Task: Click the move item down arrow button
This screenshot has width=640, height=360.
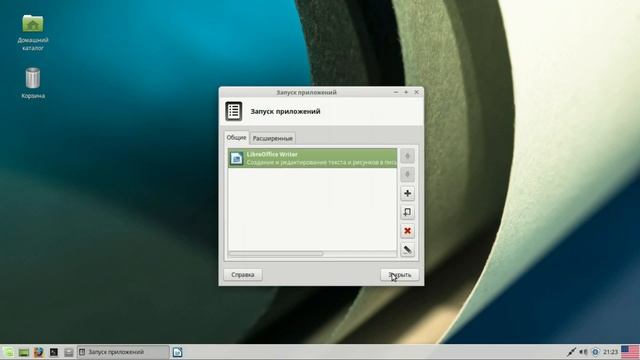Action: tap(407, 175)
